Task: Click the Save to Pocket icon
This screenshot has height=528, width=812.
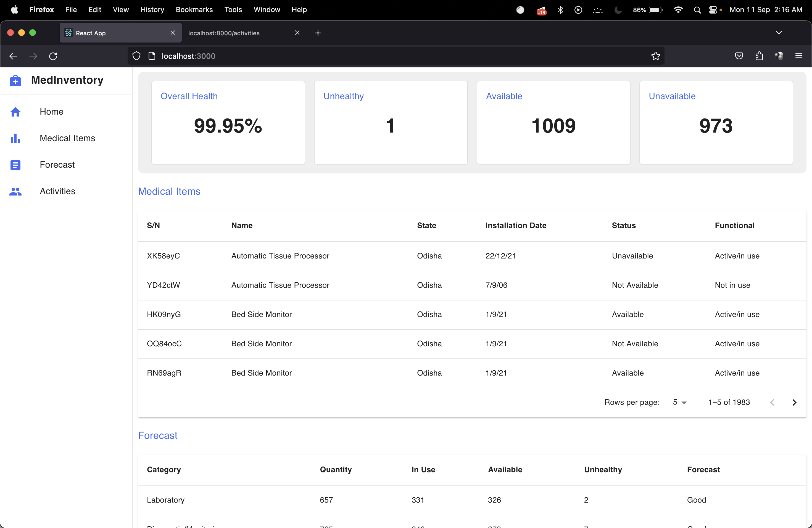Action: point(739,56)
